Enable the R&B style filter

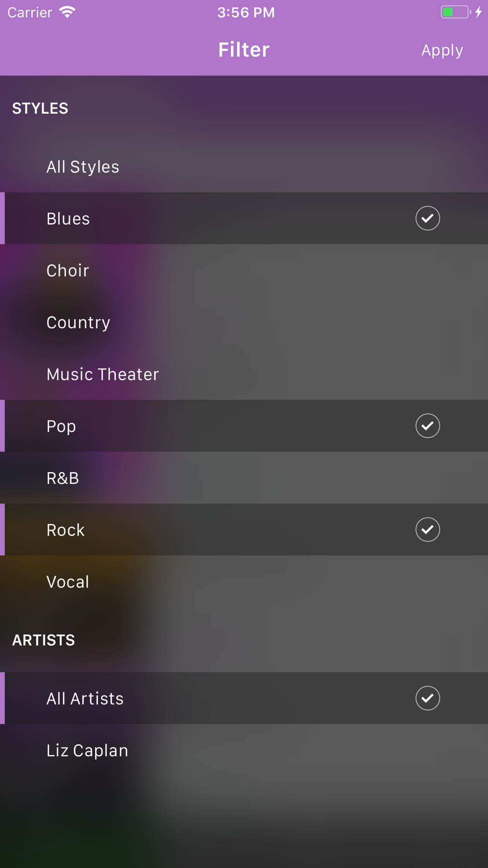click(x=63, y=478)
